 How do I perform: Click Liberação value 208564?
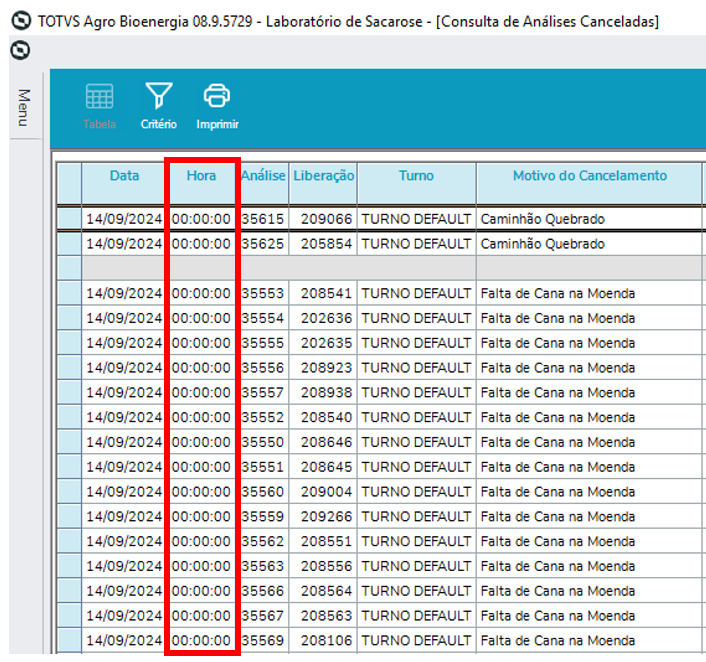[x=326, y=591]
